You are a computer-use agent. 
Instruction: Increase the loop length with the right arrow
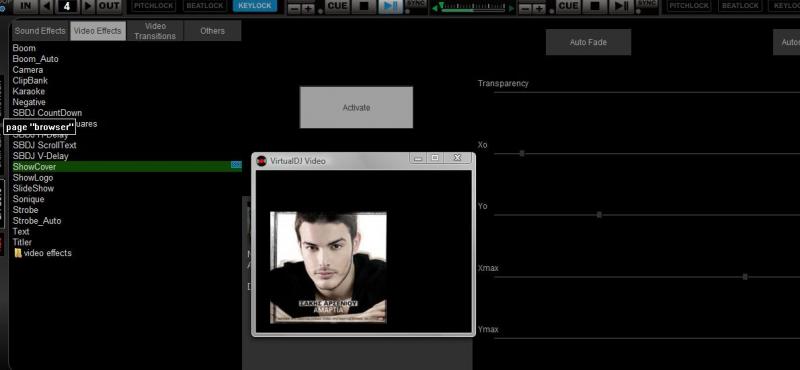[x=88, y=6]
